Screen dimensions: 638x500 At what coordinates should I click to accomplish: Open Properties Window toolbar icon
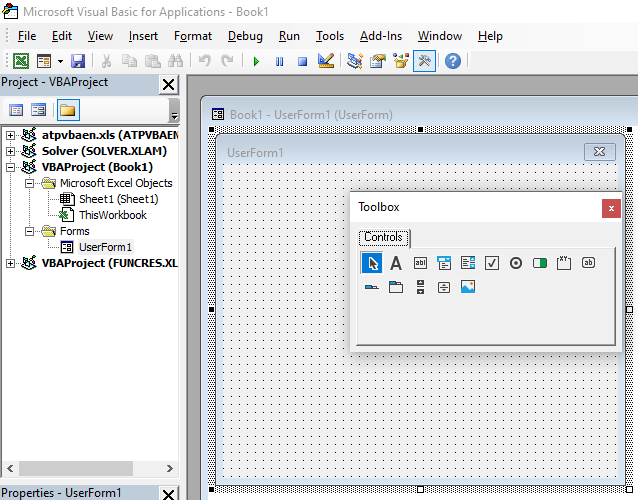[378, 61]
